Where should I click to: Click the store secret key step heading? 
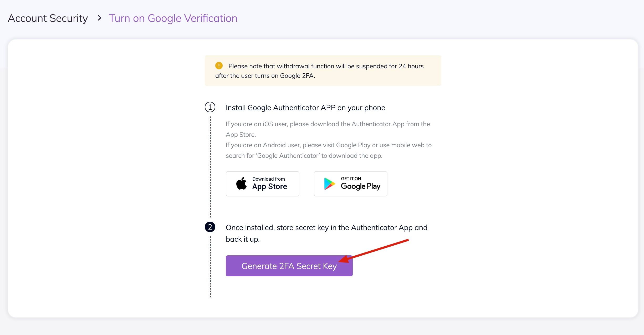(x=326, y=233)
